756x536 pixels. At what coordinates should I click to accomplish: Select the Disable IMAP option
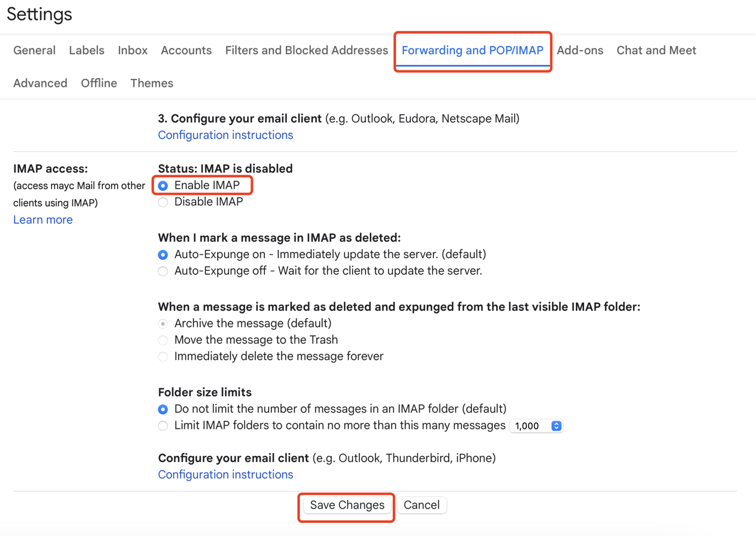pyautogui.click(x=163, y=202)
